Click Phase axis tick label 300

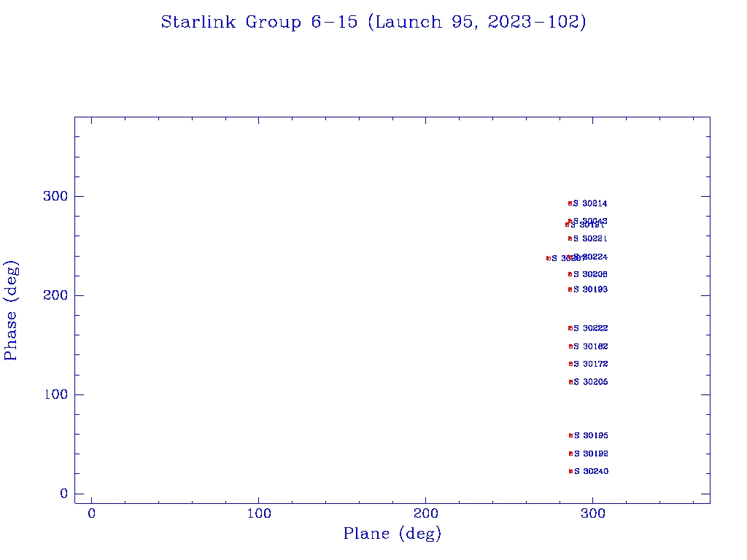(x=55, y=196)
